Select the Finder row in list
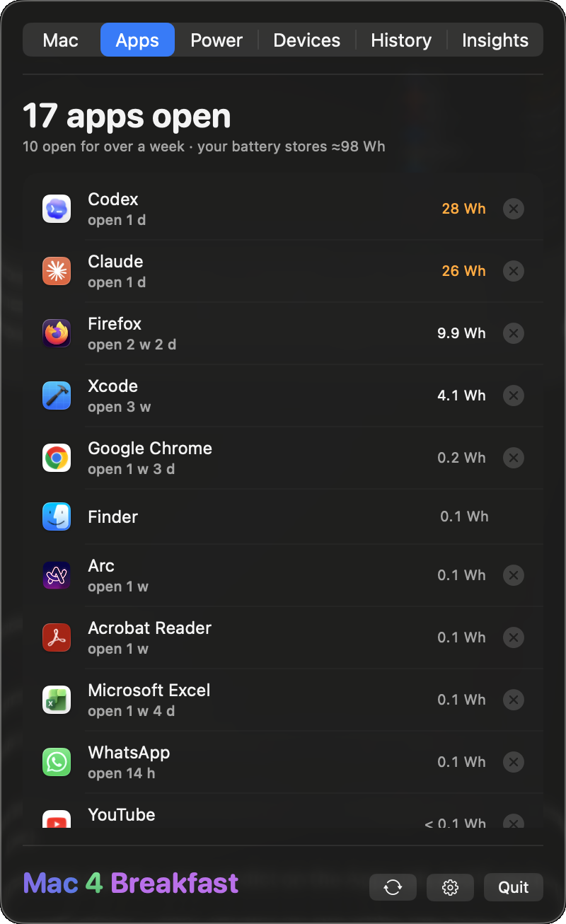 click(283, 516)
